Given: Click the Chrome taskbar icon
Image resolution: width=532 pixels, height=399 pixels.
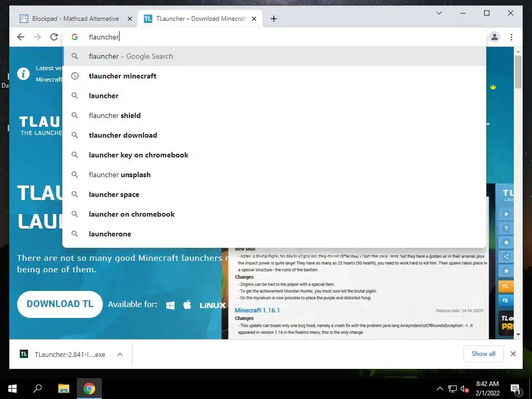Looking at the screenshot, I should [89, 389].
